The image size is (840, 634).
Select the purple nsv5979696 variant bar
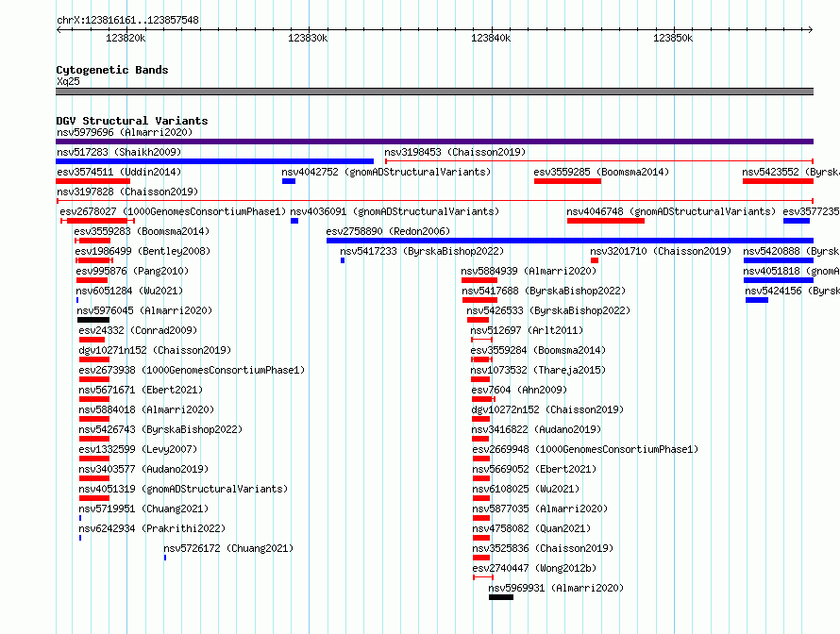[434, 142]
